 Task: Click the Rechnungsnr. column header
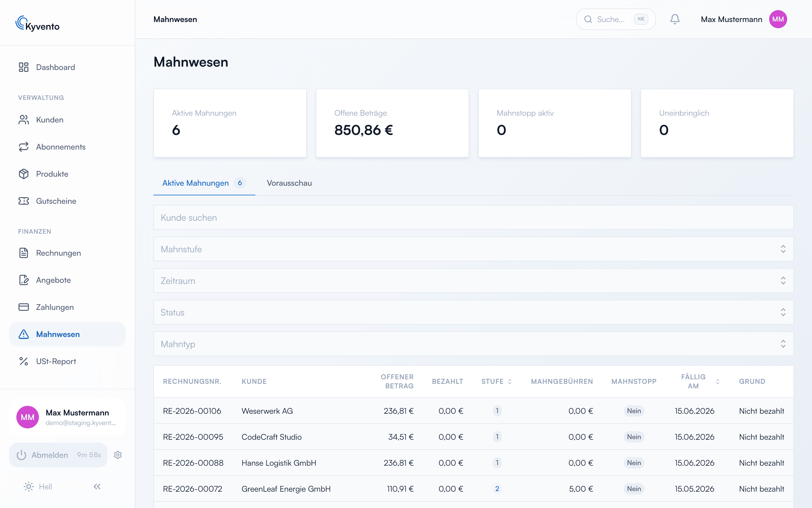pos(192,381)
